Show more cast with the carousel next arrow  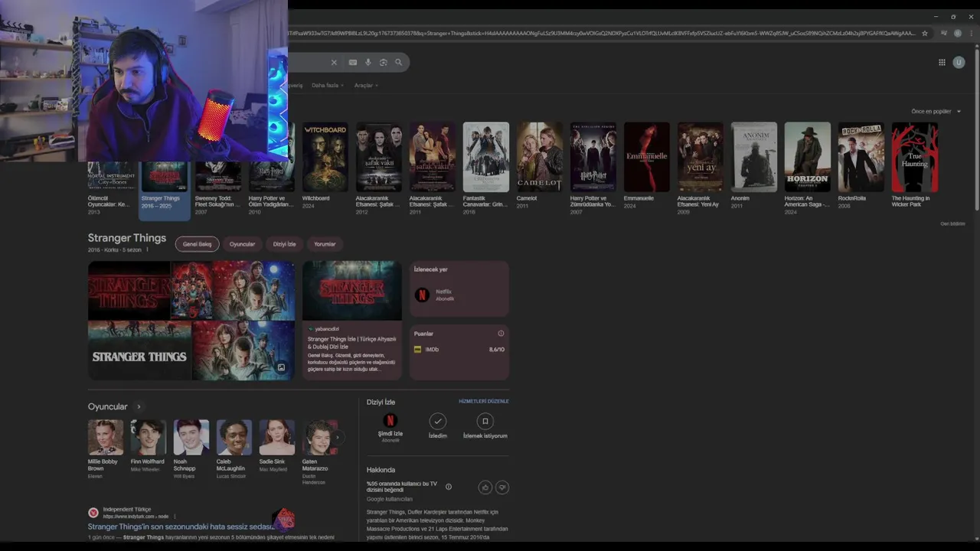click(338, 438)
